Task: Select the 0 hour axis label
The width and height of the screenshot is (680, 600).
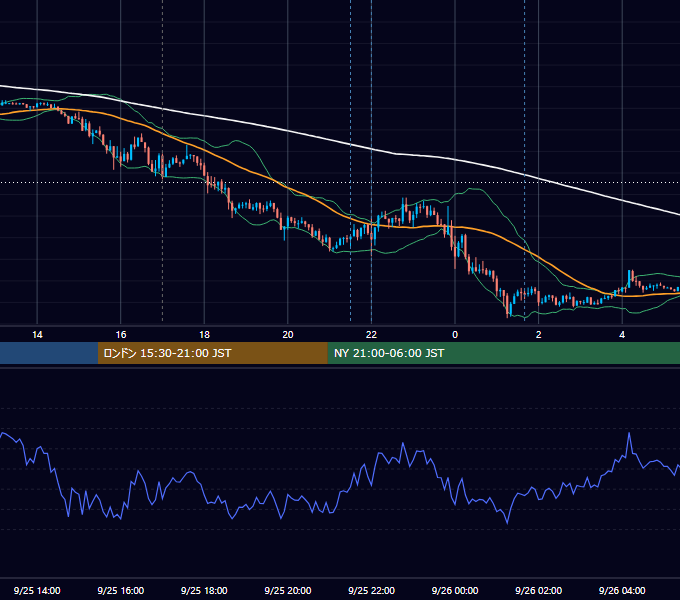Action: [x=455, y=335]
